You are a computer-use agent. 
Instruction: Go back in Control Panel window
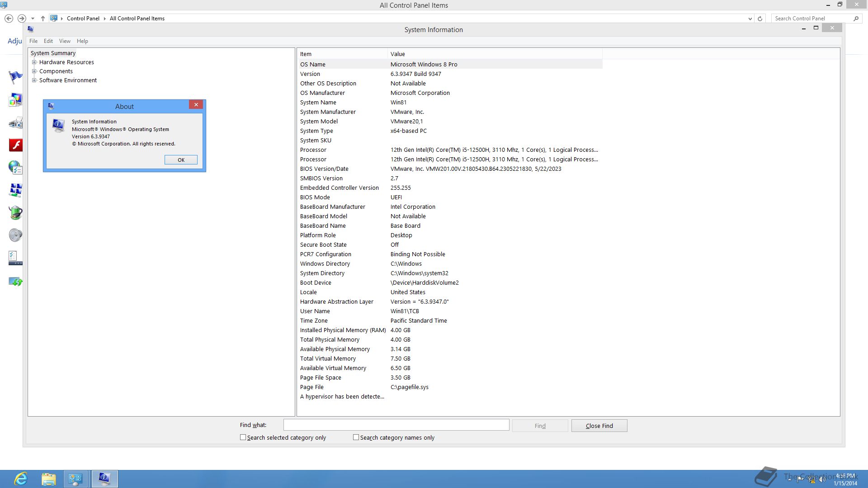(9, 19)
